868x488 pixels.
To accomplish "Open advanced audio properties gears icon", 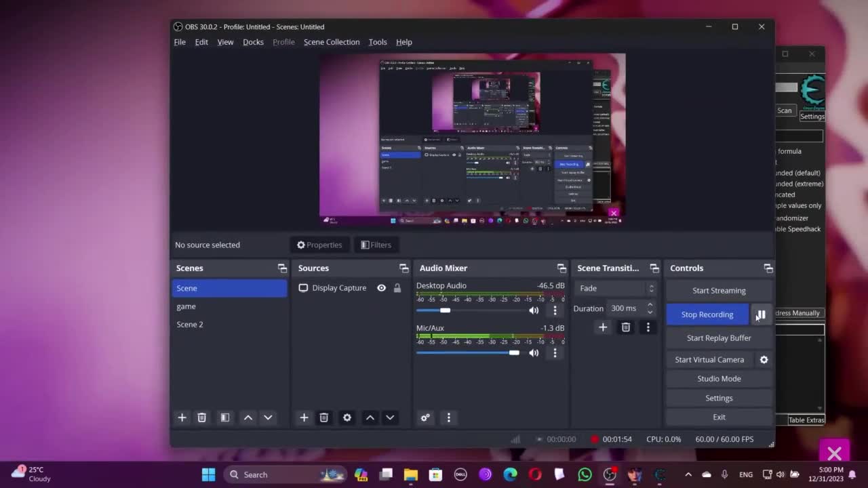I will 425,418.
